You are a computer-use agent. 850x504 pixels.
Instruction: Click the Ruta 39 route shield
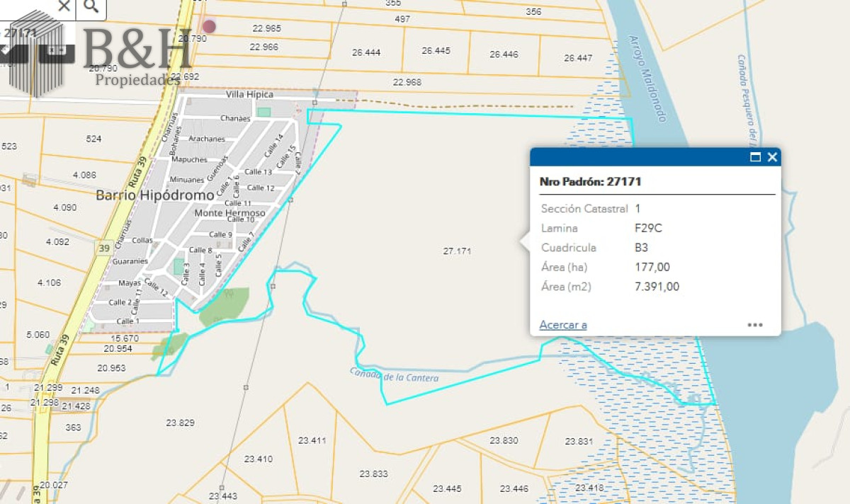point(104,248)
